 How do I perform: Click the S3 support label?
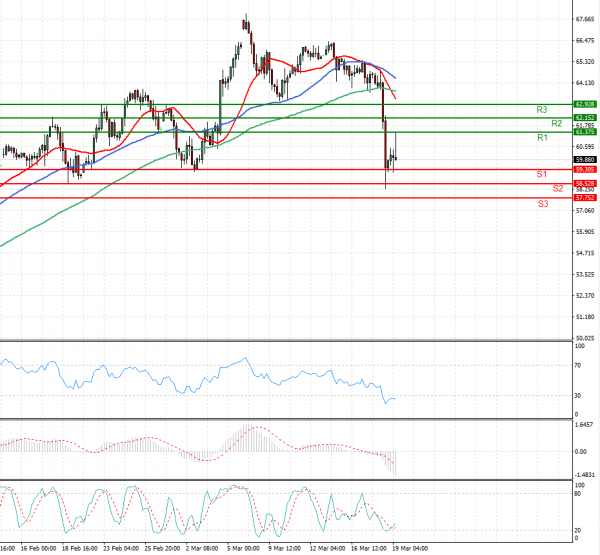point(543,204)
